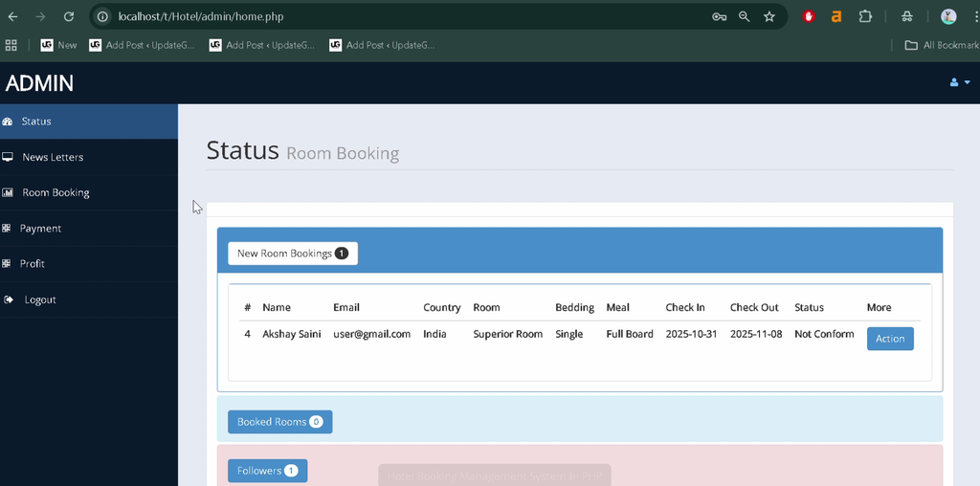The width and height of the screenshot is (980, 486).
Task: Expand the Followers panel
Action: 268,471
